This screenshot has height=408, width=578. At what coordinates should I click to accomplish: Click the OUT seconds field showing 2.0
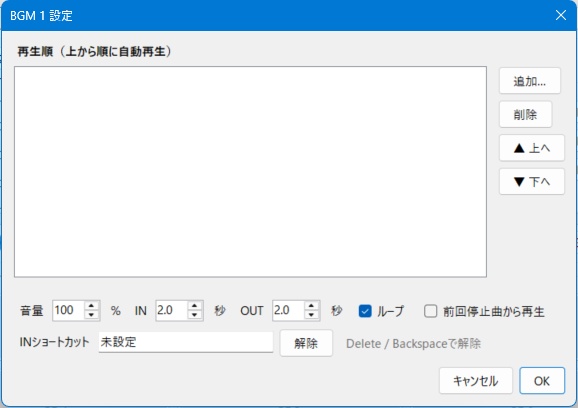[x=289, y=310]
